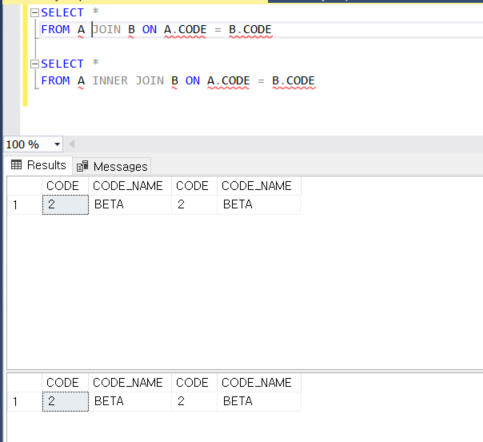Click the Results tab grid icon
Viewport: 483px width, 442px height.
[16, 165]
